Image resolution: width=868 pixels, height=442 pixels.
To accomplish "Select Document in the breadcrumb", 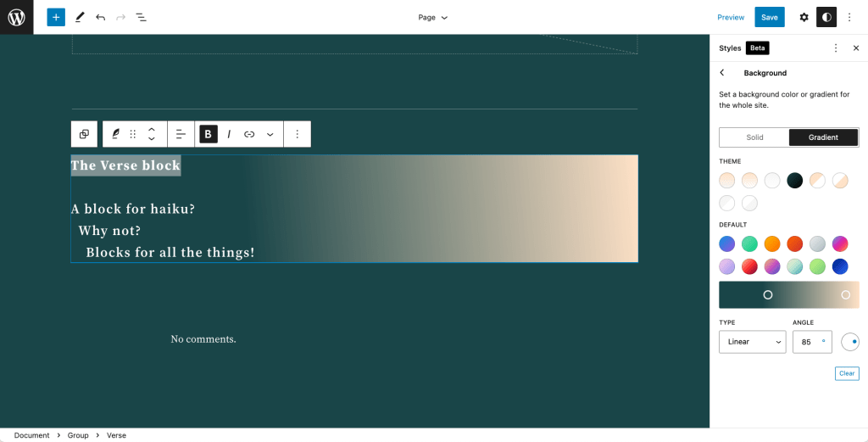I will (x=31, y=435).
